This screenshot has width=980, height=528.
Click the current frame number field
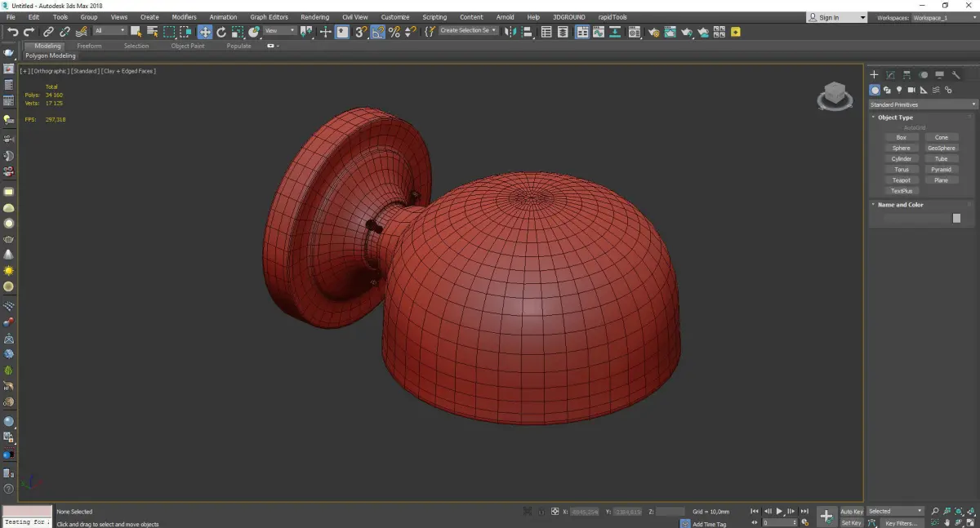779,522
